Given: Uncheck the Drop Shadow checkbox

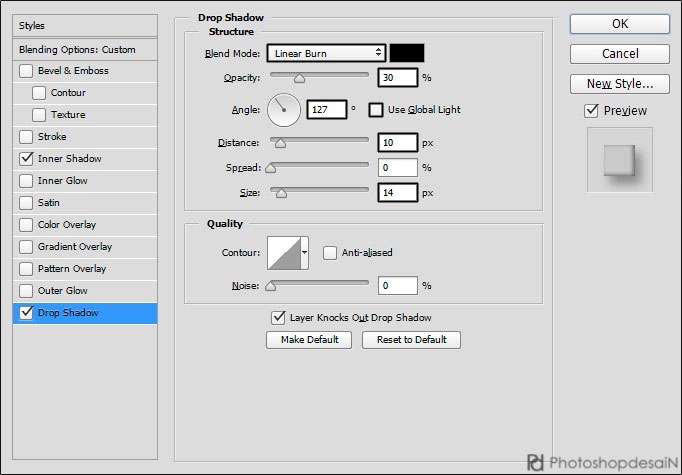Looking at the screenshot, I should pyautogui.click(x=26, y=313).
